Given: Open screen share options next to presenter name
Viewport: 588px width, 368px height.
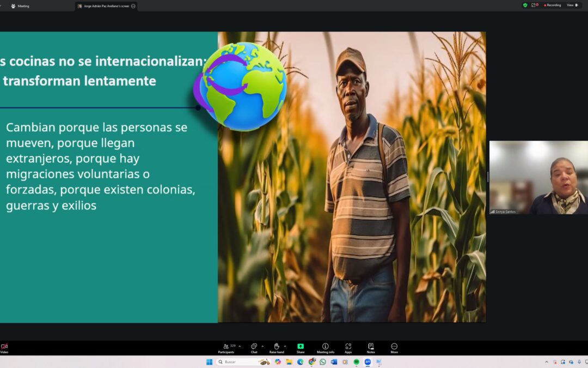Looking at the screenshot, I should tap(133, 6).
